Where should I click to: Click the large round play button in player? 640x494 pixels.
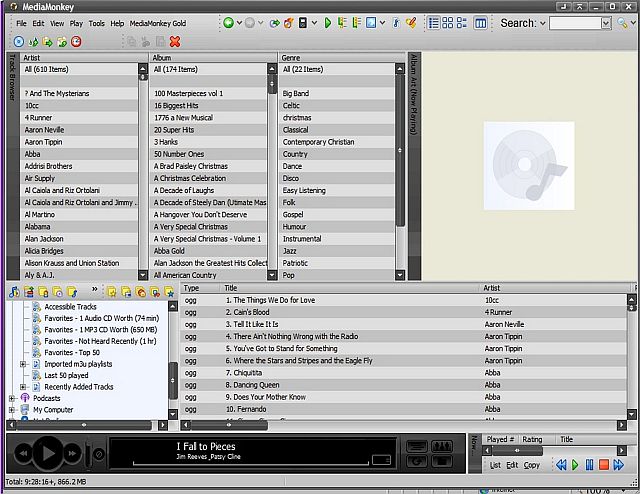tap(48, 453)
